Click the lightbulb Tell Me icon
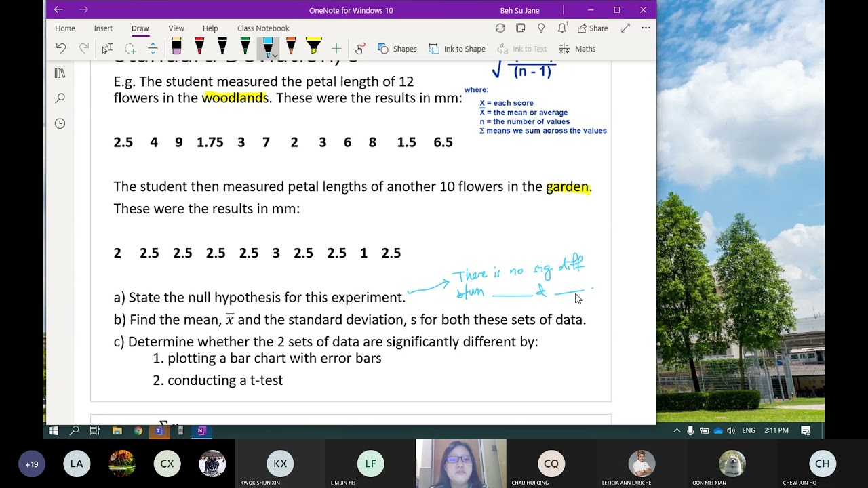868x488 pixels. coord(541,28)
